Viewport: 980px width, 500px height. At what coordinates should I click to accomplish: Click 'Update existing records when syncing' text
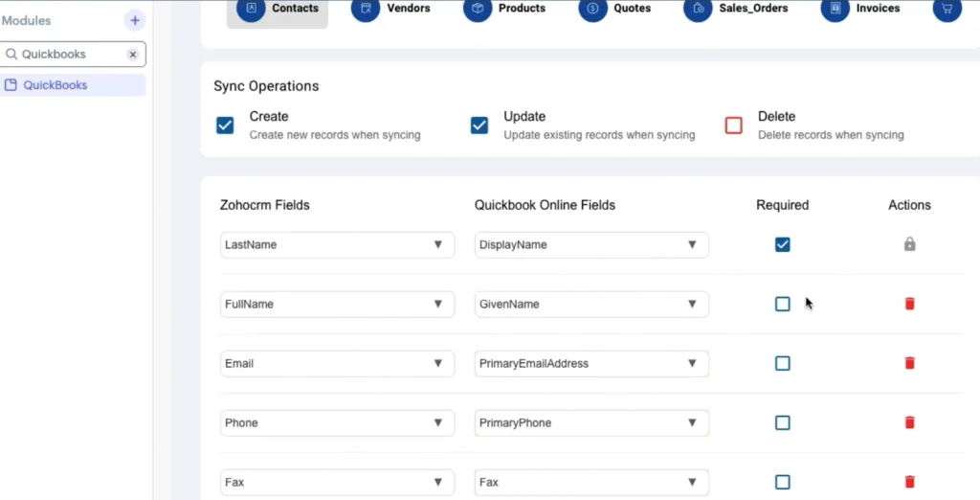(x=599, y=135)
